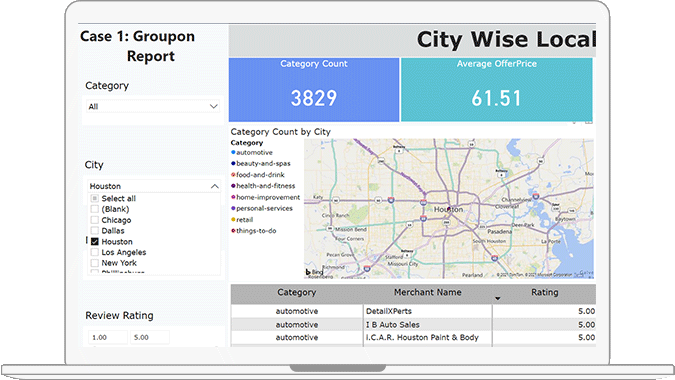Select the retail legend dot
The height and width of the screenshot is (380, 675).
coord(233,219)
